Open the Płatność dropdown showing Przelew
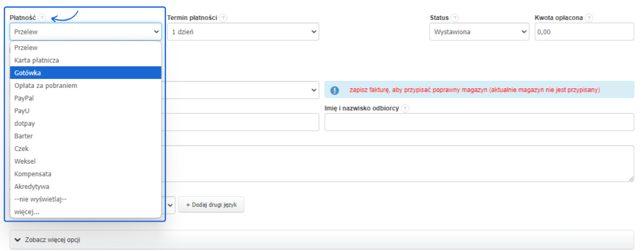644x251 pixels. (86, 32)
